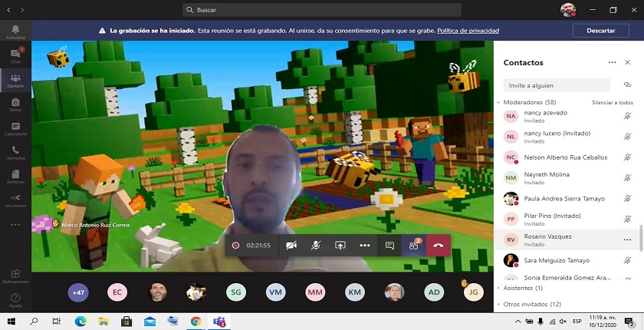Screen dimensions: 644x330
Task: Select the EC participant avatar
Action: click(x=117, y=292)
